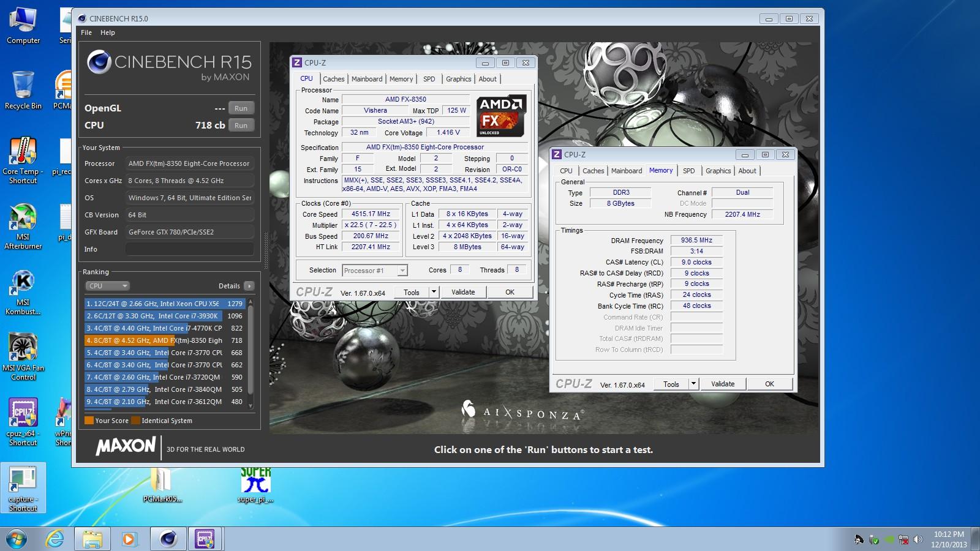The width and height of the screenshot is (980, 551).
Task: Open MSI VGA Fan Control icon
Action: coord(23,357)
